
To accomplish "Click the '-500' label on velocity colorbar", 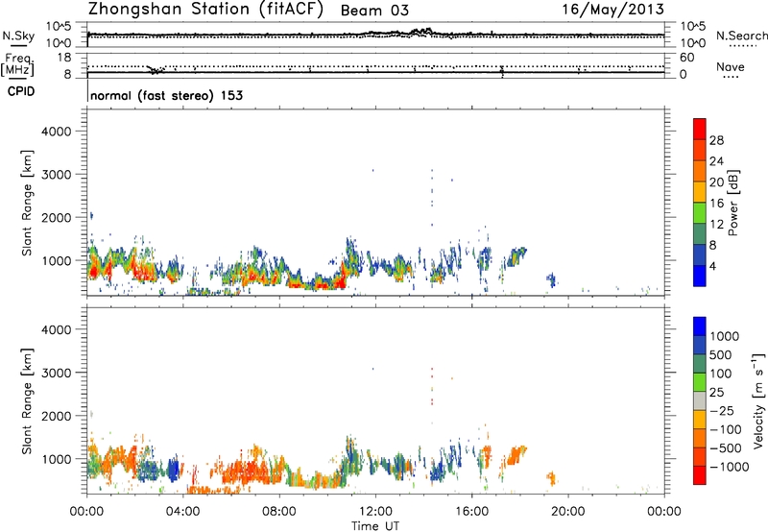I will (726, 448).
